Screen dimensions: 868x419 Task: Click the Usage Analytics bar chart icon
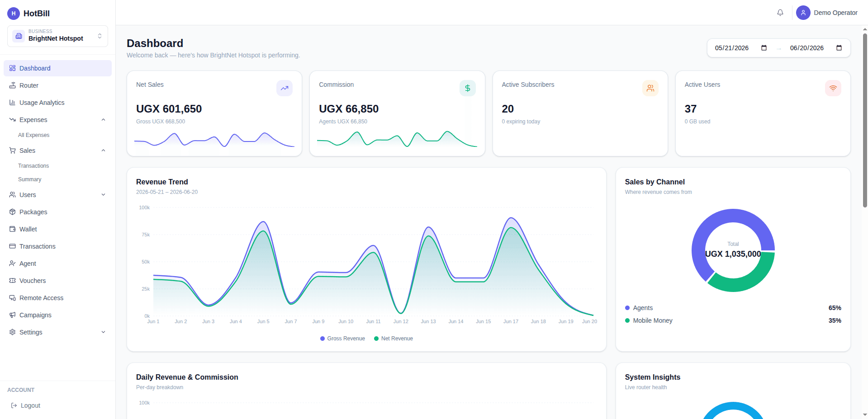click(x=12, y=103)
